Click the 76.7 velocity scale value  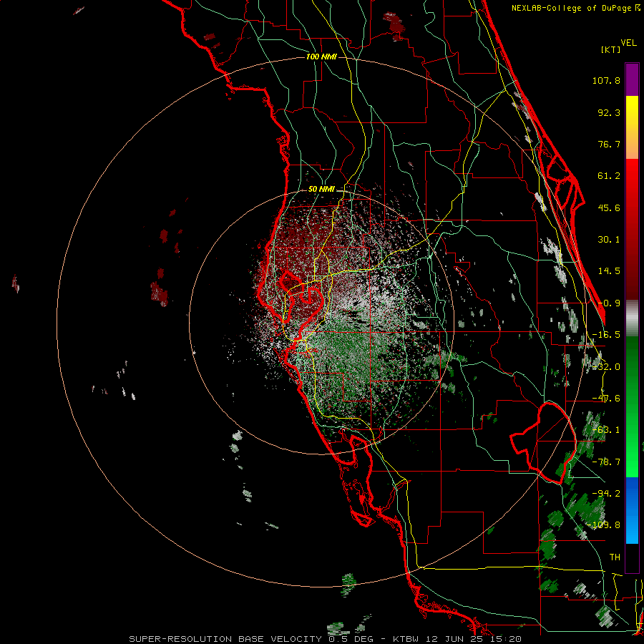coord(609,144)
